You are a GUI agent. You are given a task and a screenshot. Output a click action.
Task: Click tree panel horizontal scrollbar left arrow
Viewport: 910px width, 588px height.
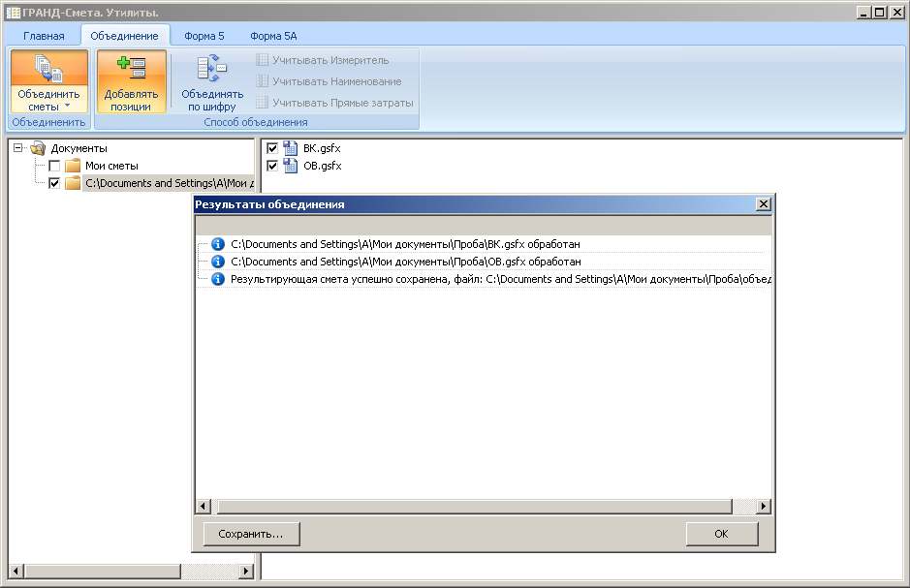(16, 572)
